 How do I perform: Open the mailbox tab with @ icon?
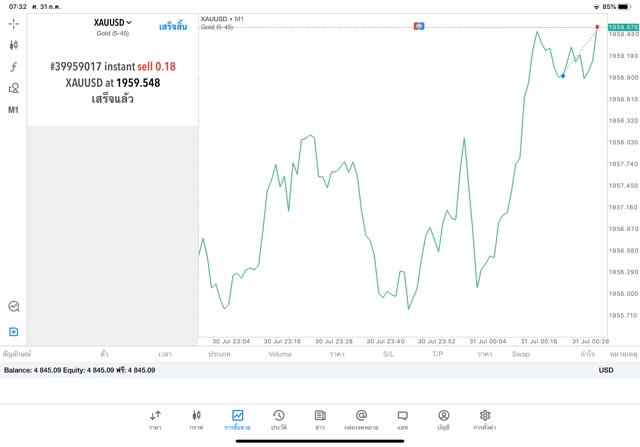click(361, 419)
